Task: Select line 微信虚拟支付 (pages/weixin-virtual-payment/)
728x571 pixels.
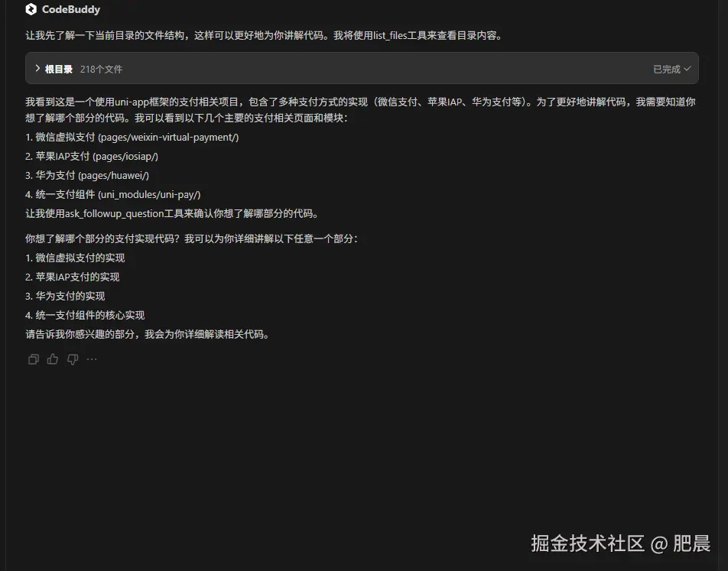Action: click(132, 138)
